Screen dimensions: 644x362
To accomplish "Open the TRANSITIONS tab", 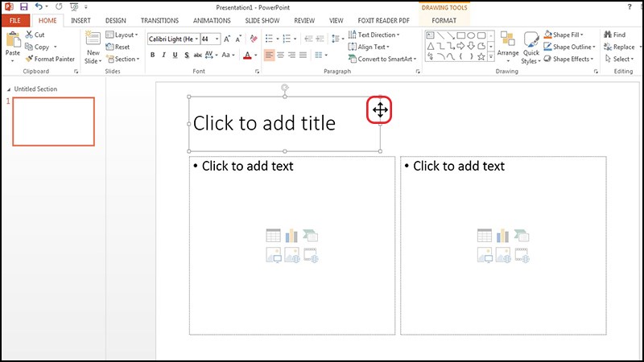I will click(159, 20).
